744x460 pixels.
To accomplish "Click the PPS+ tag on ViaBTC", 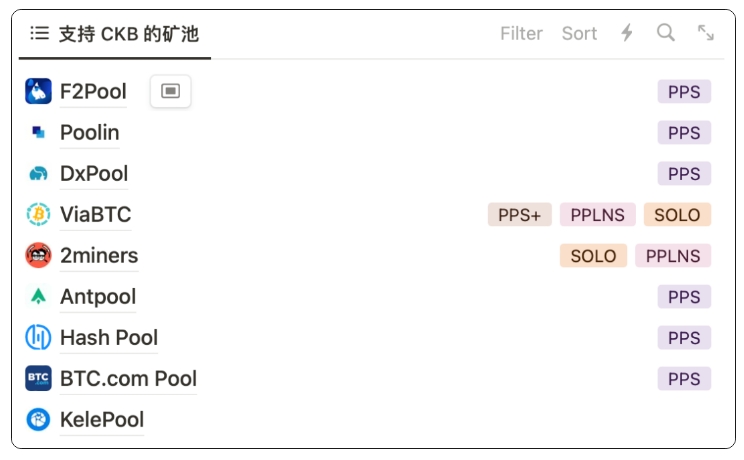I will coord(520,215).
